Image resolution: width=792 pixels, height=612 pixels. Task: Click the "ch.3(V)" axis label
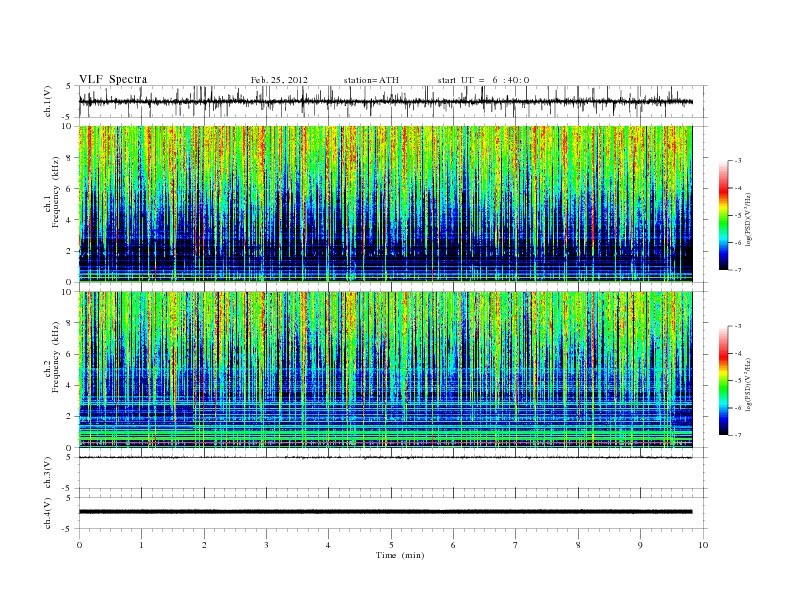(x=48, y=473)
